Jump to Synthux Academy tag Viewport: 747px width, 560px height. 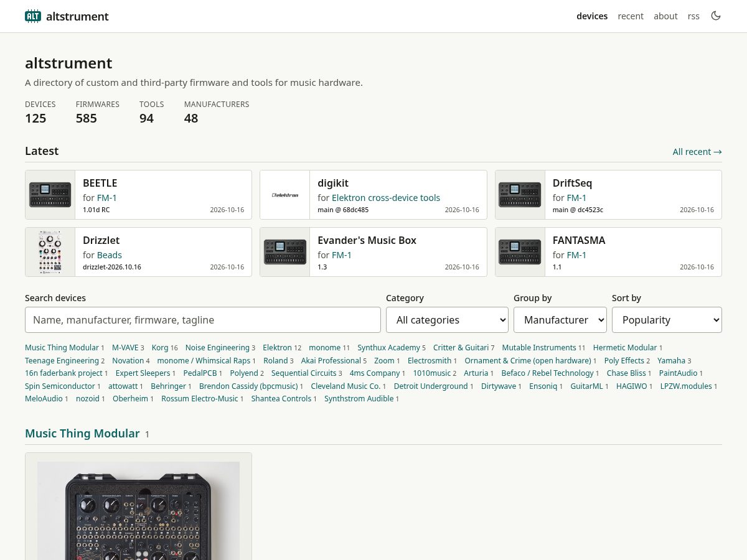[388, 348]
